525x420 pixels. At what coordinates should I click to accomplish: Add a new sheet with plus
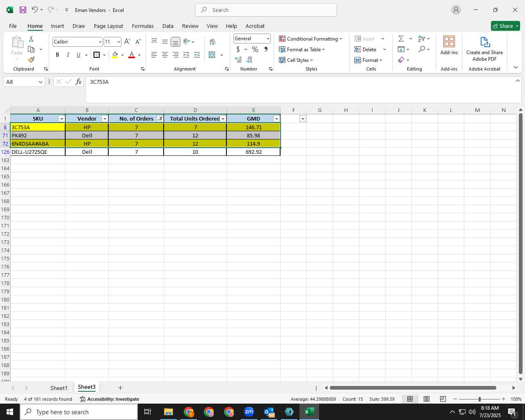coord(120,388)
